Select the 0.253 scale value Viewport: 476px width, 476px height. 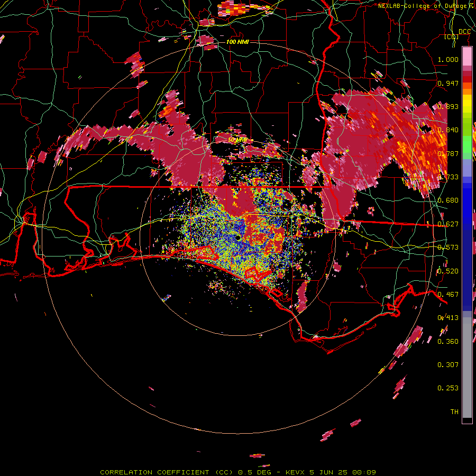pos(448,388)
